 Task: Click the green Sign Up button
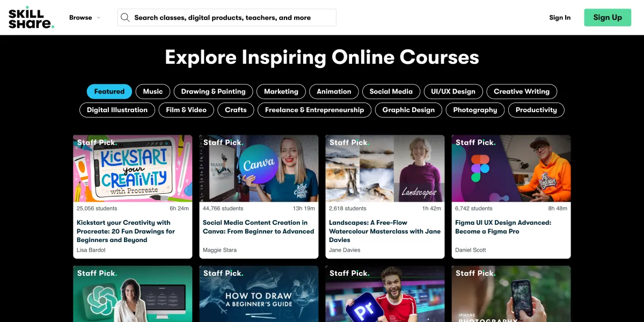[x=608, y=17]
